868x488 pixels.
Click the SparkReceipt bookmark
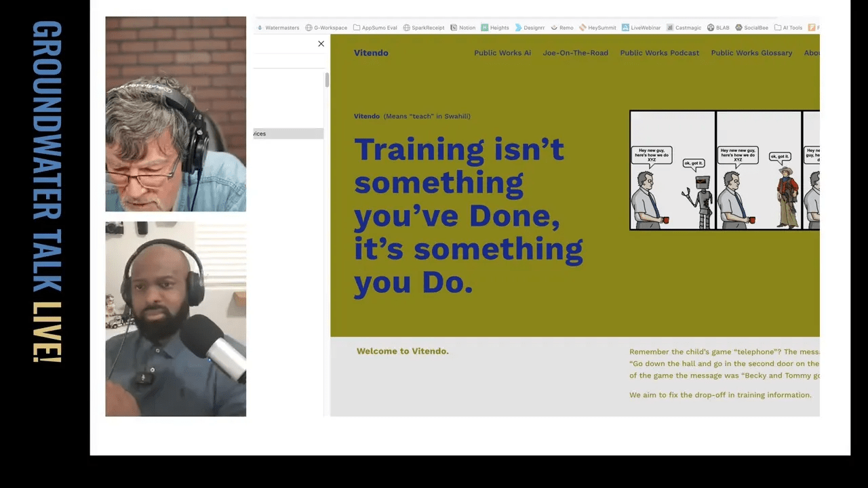[x=426, y=28]
